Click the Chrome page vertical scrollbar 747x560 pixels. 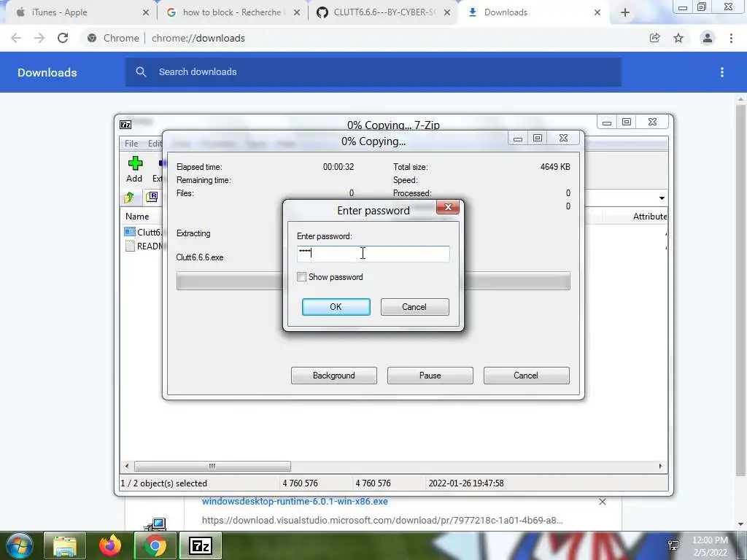(740, 290)
